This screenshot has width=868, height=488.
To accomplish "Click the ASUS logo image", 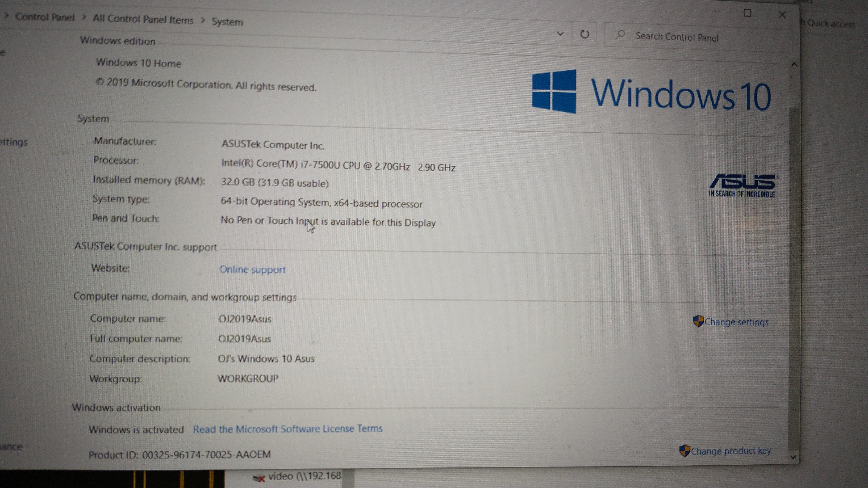I will pos(743,186).
